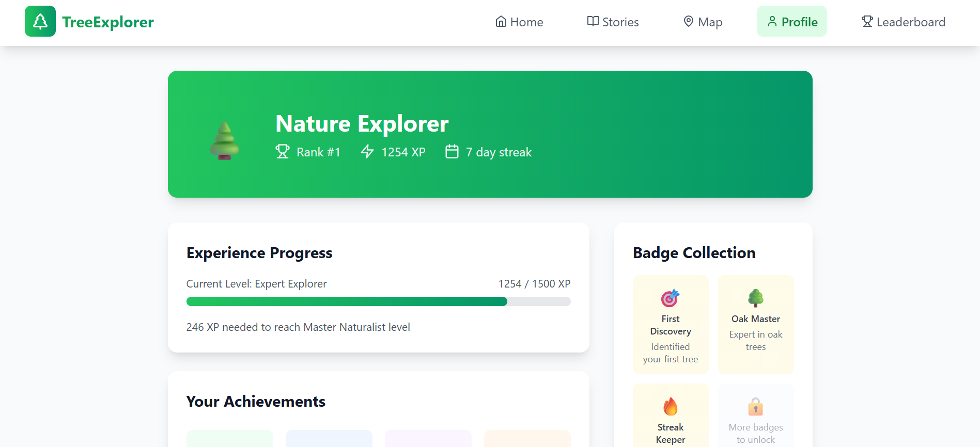
Task: Click the Nature Explorer heading
Action: point(362,124)
